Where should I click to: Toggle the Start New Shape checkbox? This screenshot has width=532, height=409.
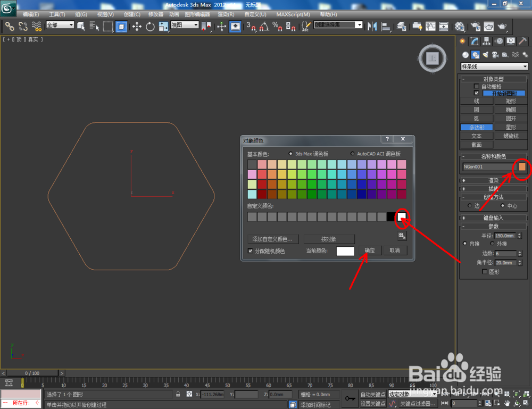point(476,93)
